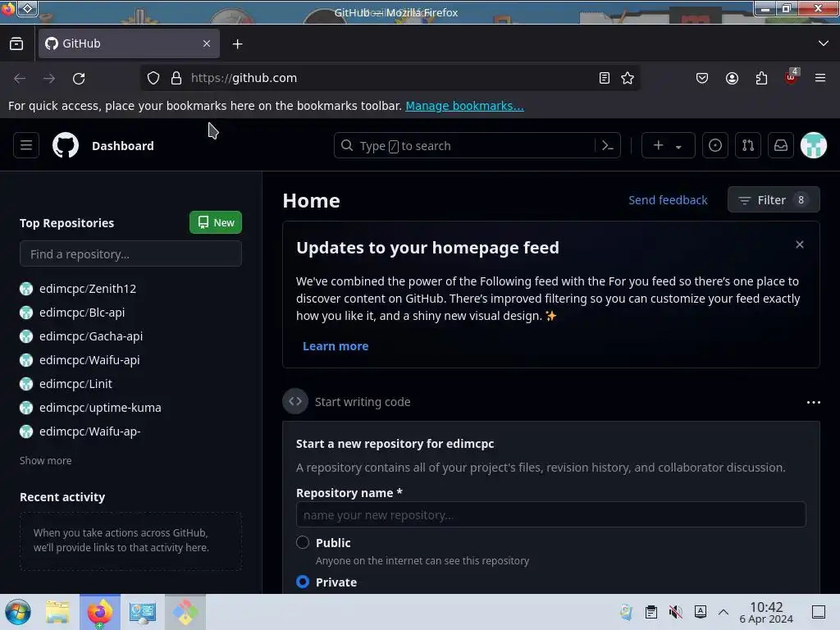840x630 pixels.
Task: Switch to the GitHub tab
Action: (x=129, y=43)
